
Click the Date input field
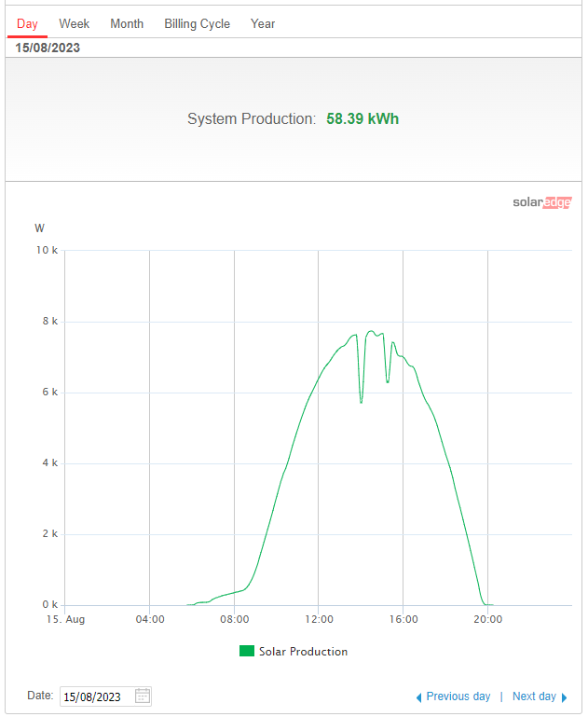[x=105, y=696]
